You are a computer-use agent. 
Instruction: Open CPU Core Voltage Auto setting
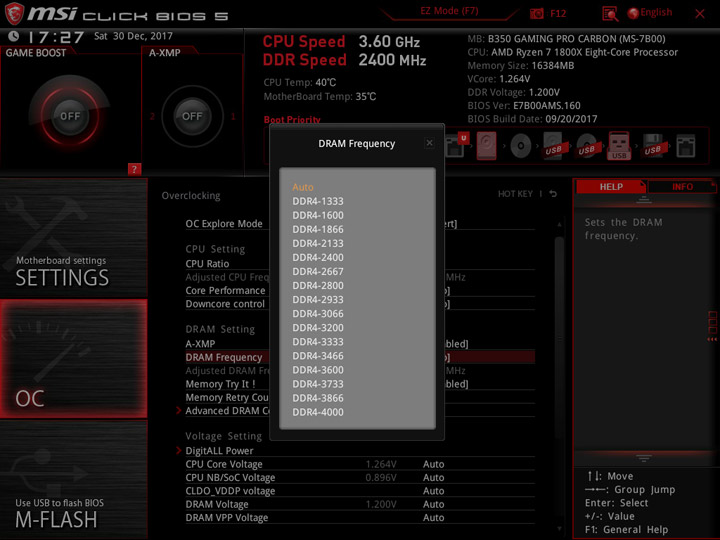click(433, 464)
